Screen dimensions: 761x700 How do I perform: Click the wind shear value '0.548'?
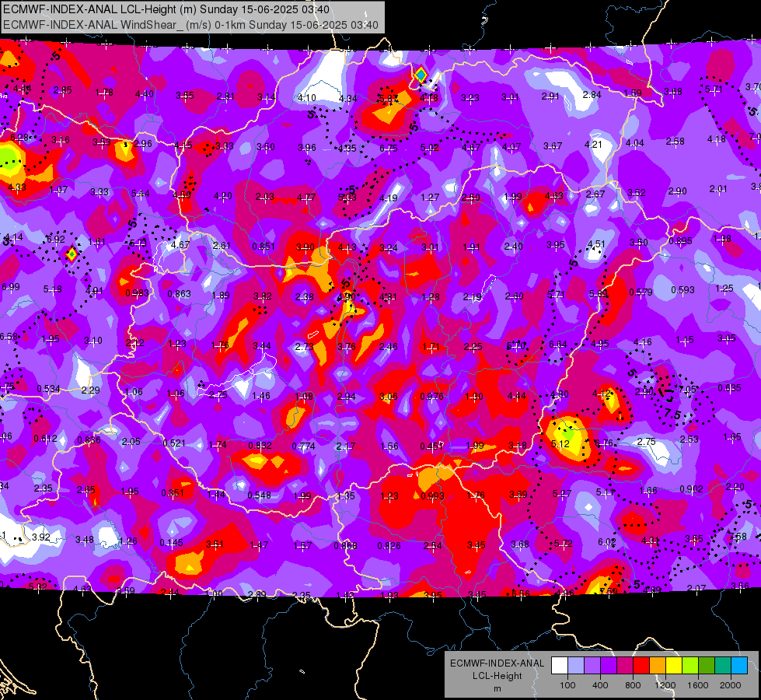click(259, 495)
